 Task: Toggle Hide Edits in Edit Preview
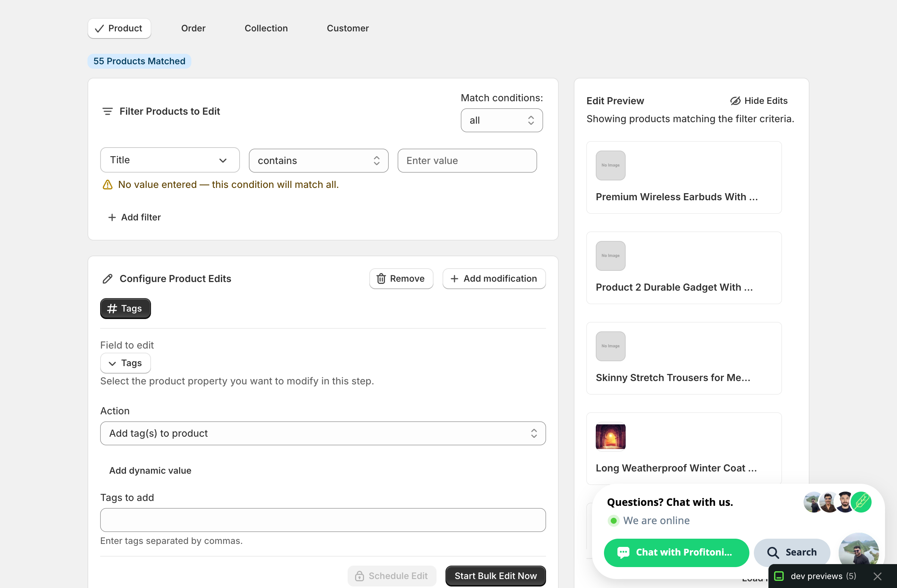pyautogui.click(x=759, y=101)
